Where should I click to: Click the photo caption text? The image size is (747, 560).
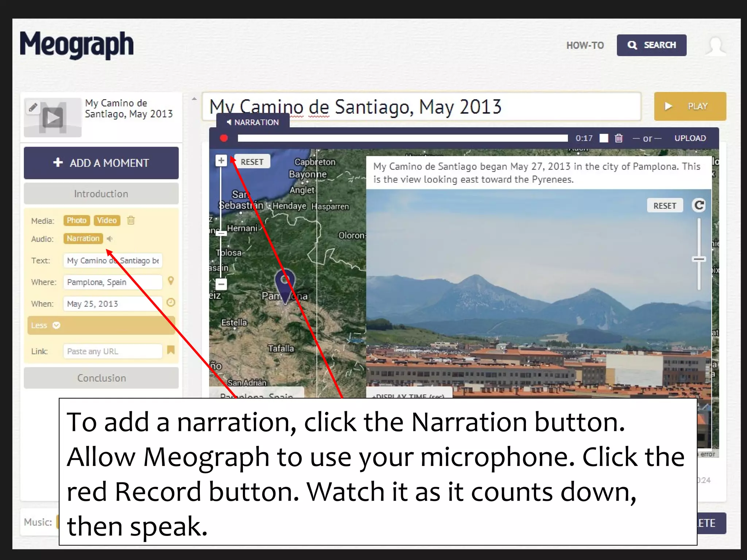click(x=537, y=173)
